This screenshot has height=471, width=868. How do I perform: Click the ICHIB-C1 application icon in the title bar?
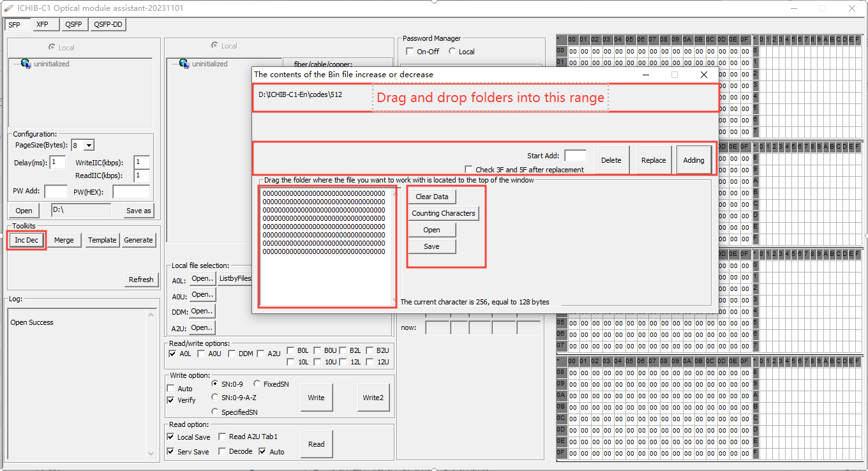tap(10, 8)
